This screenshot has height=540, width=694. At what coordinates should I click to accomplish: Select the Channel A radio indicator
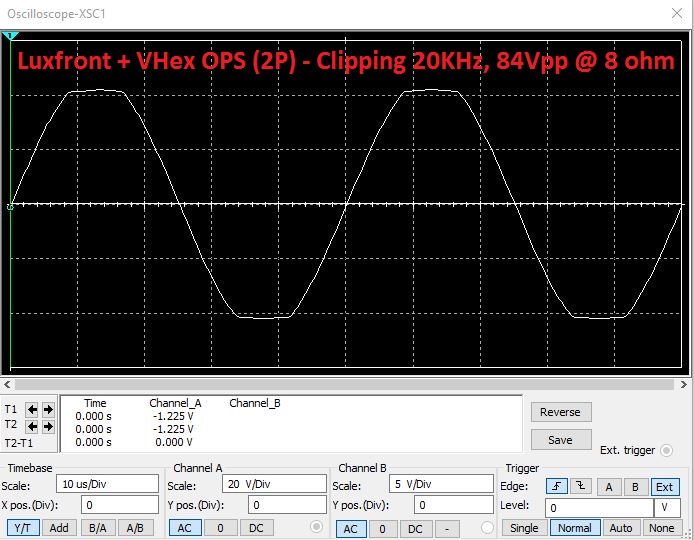[316, 526]
